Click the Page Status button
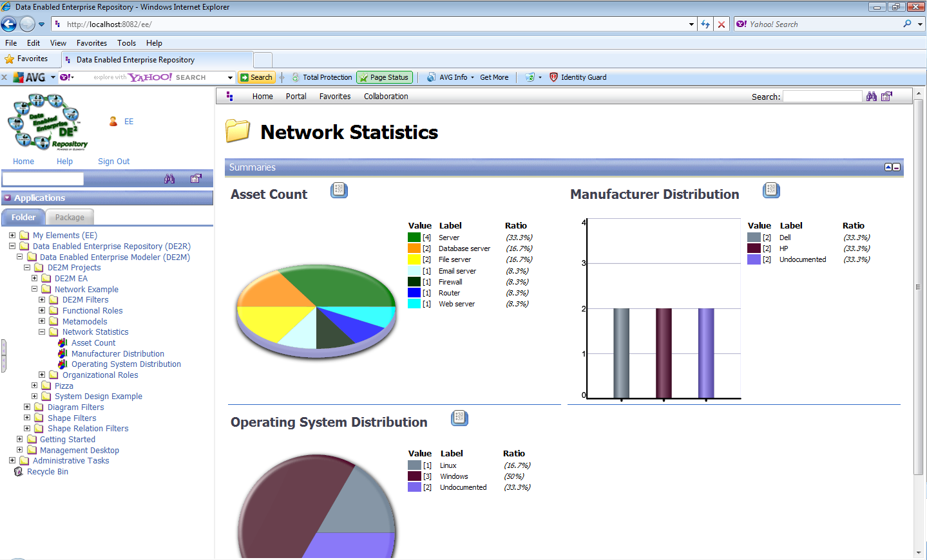Screen dimensions: 927x560 click(x=384, y=77)
